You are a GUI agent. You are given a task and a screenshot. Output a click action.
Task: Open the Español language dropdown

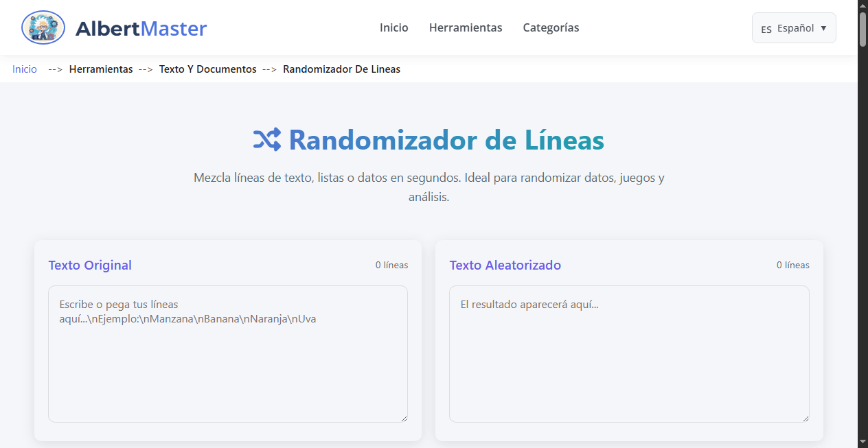(x=794, y=27)
